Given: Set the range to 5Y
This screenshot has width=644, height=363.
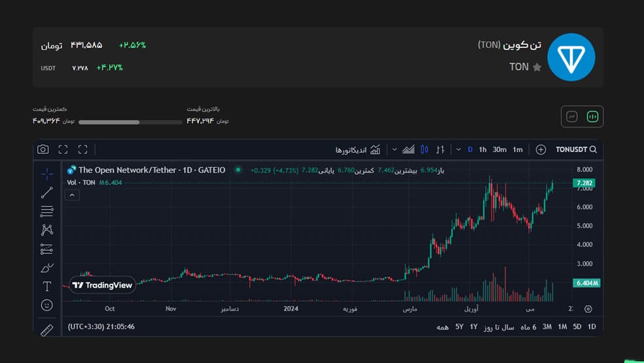Looking at the screenshot, I should (x=459, y=327).
